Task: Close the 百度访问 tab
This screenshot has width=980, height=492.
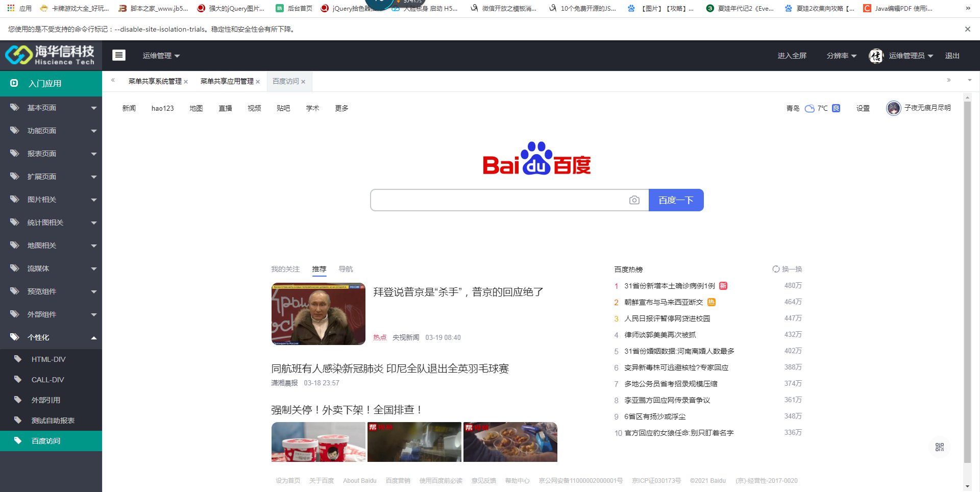Action: pyautogui.click(x=303, y=82)
